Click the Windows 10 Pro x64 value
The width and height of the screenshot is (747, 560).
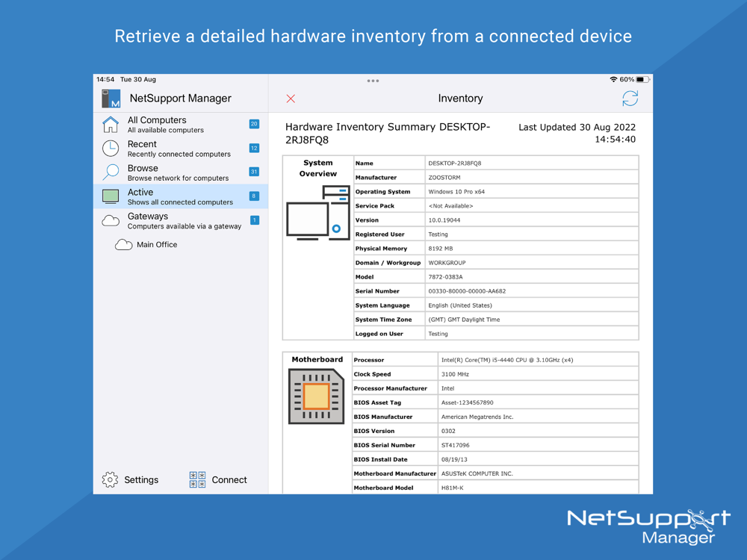456,192
